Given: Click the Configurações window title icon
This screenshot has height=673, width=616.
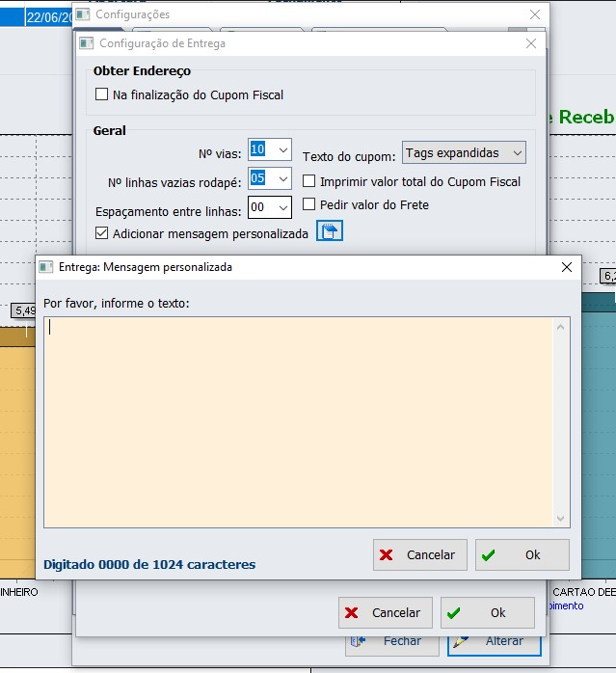Looking at the screenshot, I should click(83, 14).
